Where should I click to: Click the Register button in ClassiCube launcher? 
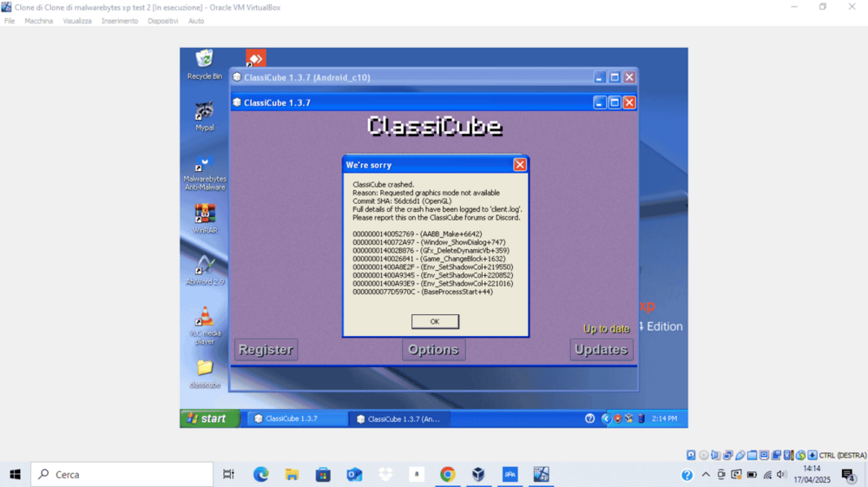(x=266, y=350)
